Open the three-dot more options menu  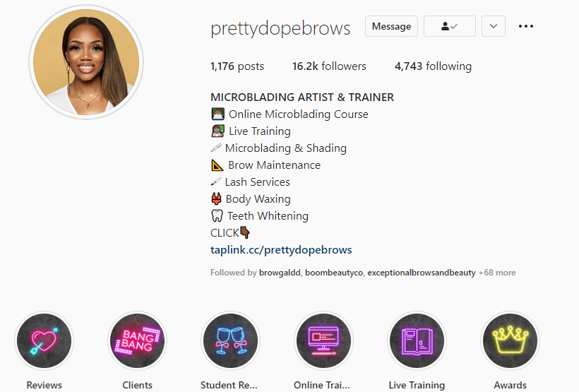tap(526, 26)
